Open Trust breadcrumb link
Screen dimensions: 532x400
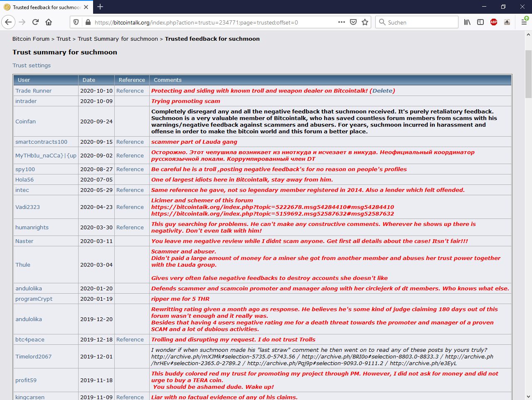pos(64,39)
